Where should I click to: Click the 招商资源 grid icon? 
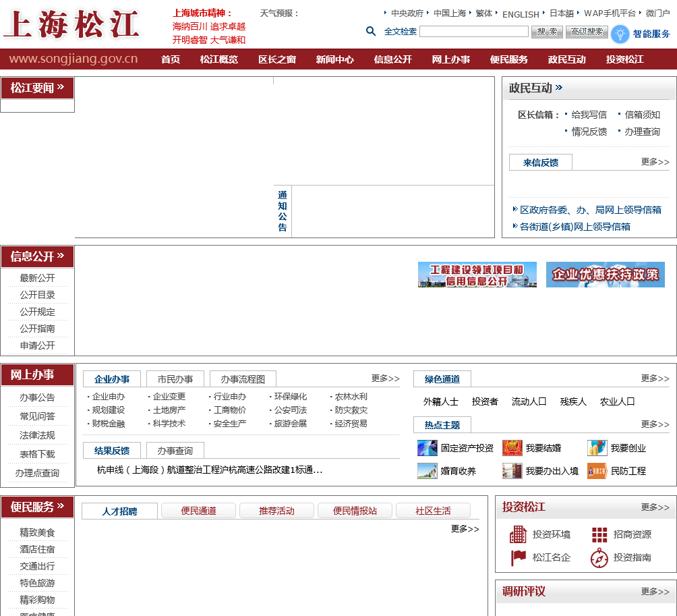point(599,534)
